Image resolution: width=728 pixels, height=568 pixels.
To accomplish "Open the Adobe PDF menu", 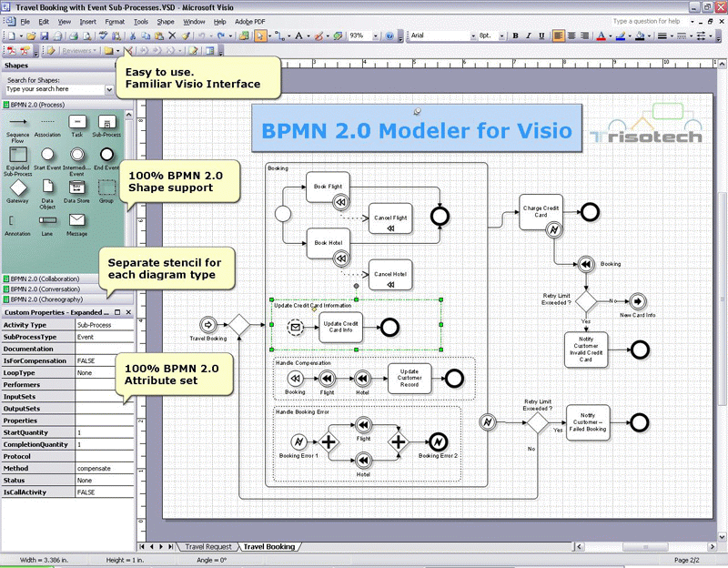I will tap(249, 21).
